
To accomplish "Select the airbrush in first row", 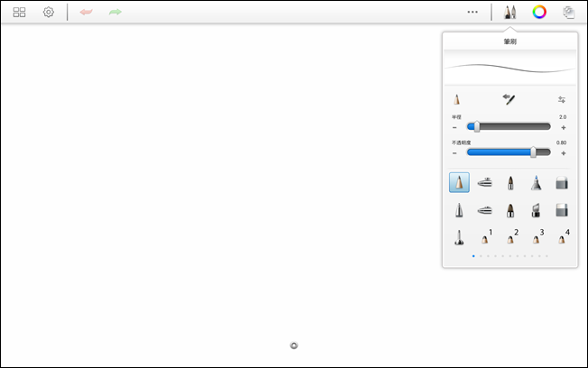I will point(484,183).
